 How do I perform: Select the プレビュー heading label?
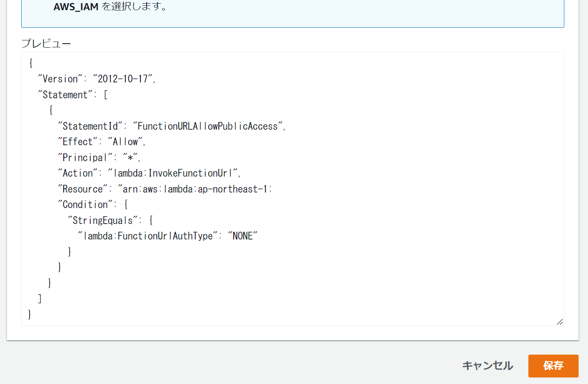pos(46,43)
